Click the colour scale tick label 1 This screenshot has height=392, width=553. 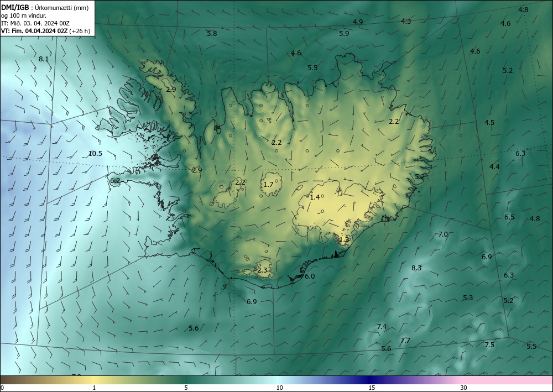click(x=94, y=388)
